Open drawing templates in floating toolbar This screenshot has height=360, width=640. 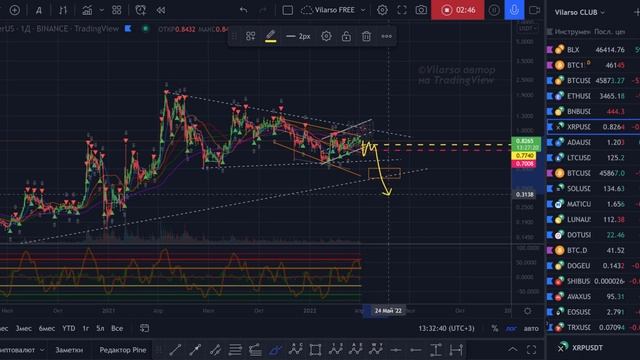(251, 36)
